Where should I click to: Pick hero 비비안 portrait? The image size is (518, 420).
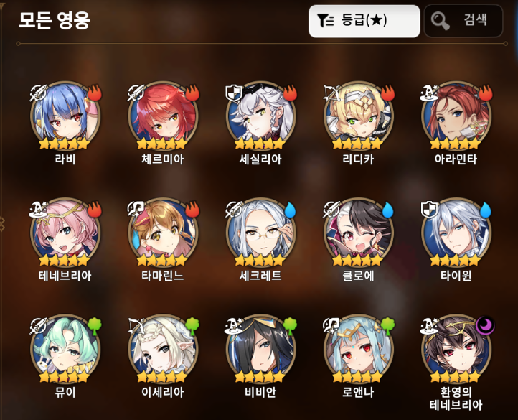tap(260, 348)
